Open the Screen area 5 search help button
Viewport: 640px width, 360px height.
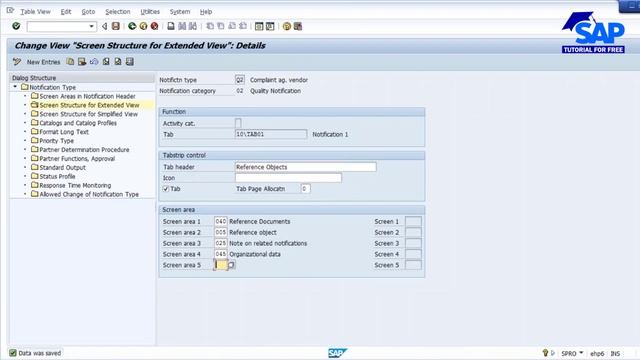pos(231,265)
